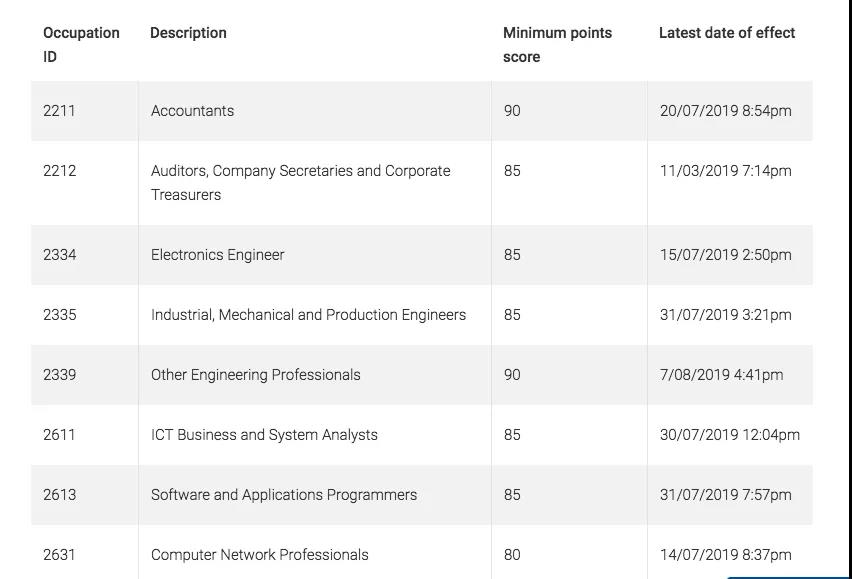Click the Description column header
The height and width of the screenshot is (579, 852).
pos(188,33)
